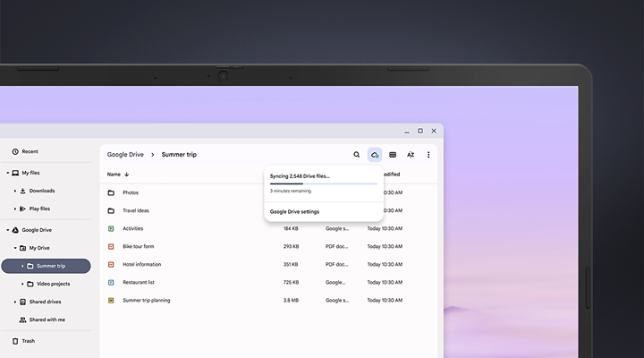The image size is (644, 358).
Task: Collapse the Google Drive tree section
Action: click(7, 230)
